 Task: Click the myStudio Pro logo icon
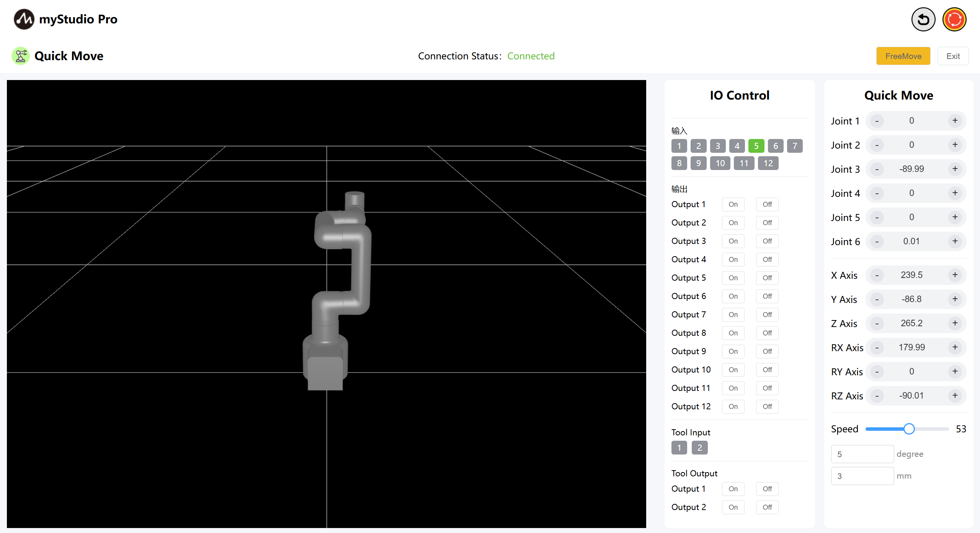(24, 19)
